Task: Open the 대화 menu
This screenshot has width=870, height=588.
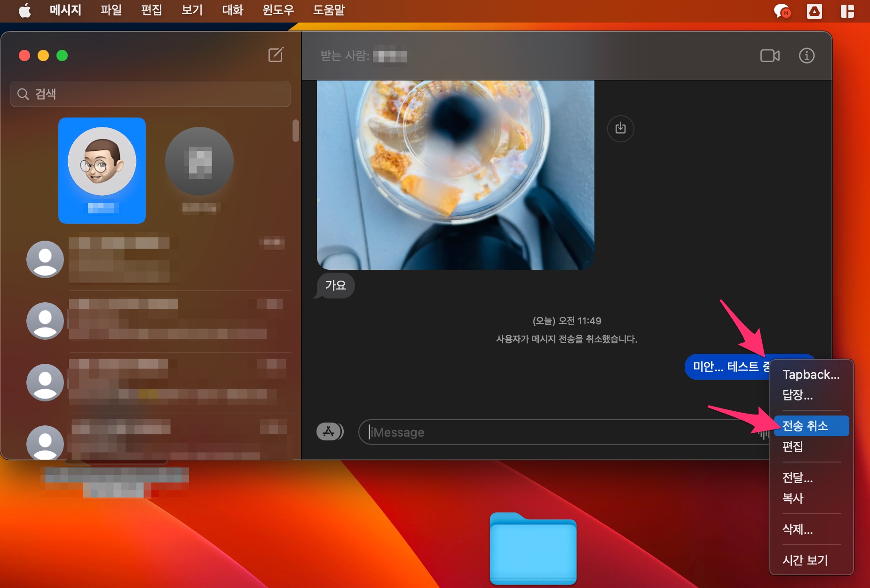Action: pos(232,10)
